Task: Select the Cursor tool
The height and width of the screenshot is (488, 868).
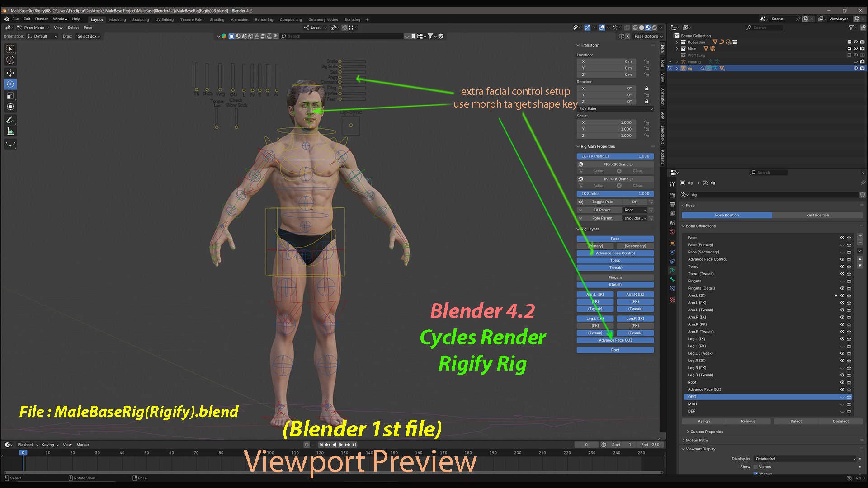Action: click(x=10, y=60)
